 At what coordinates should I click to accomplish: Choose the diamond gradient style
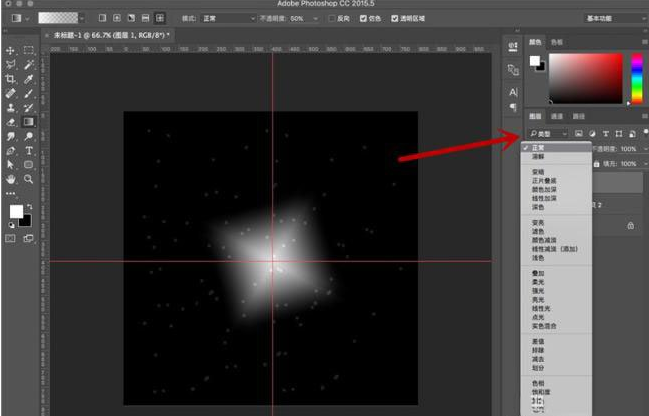(160, 18)
